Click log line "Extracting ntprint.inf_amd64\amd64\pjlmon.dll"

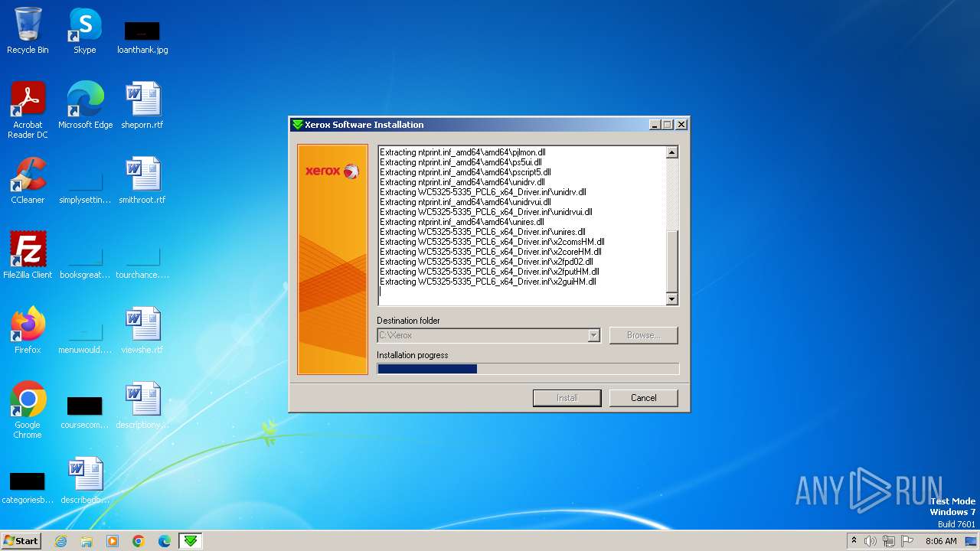pyautogui.click(x=462, y=152)
